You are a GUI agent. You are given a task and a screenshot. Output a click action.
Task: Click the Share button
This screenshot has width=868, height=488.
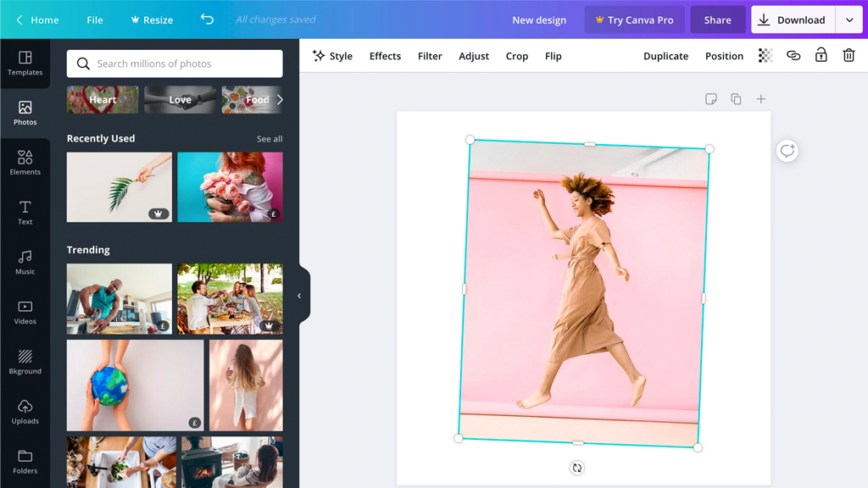tap(717, 20)
